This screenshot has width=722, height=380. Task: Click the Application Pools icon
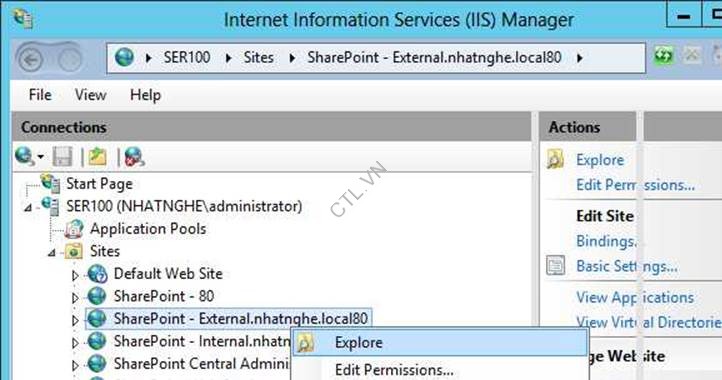tap(74, 228)
